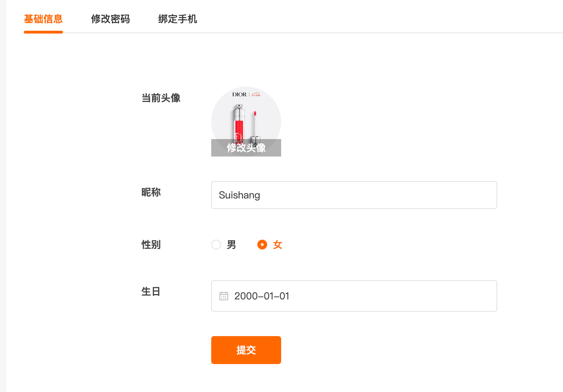Open the birthday date picker showing 2000-01-01
The height and width of the screenshot is (392, 563).
tap(354, 296)
